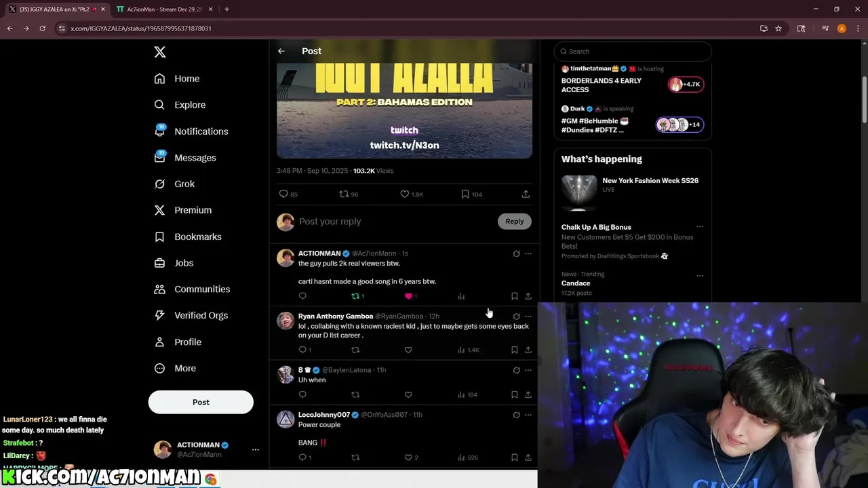Image resolution: width=868 pixels, height=488 pixels.
Task: Like BaylenLatona's 'Uh when' reply
Action: (408, 394)
